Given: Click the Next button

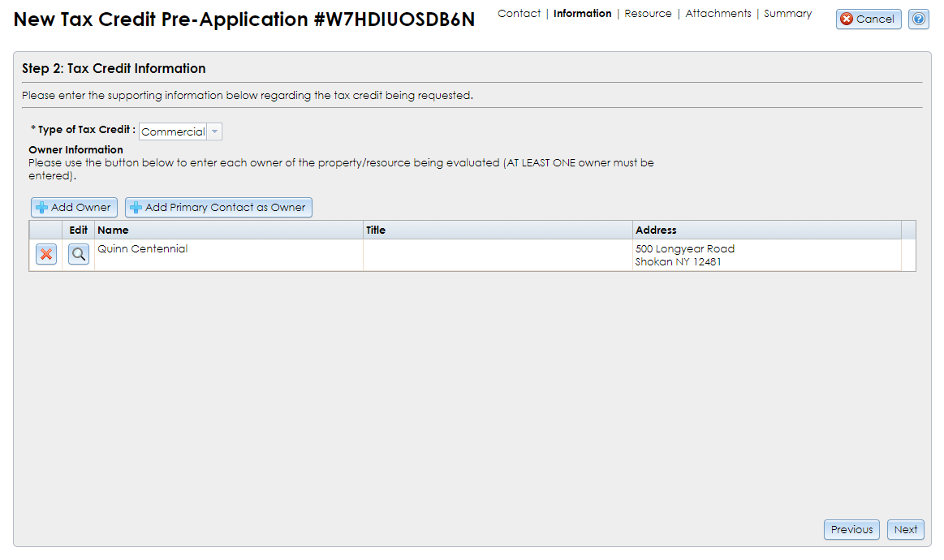Looking at the screenshot, I should pyautogui.click(x=905, y=529).
